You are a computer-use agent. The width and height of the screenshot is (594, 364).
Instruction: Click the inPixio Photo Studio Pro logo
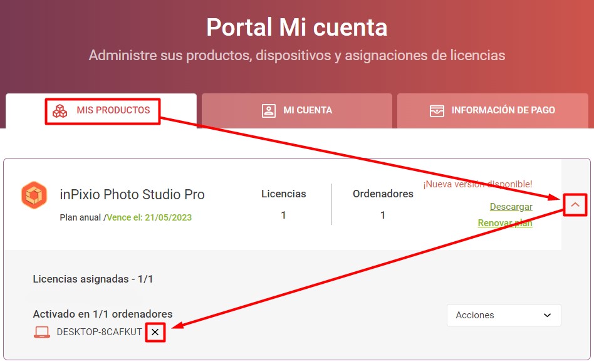click(x=34, y=195)
